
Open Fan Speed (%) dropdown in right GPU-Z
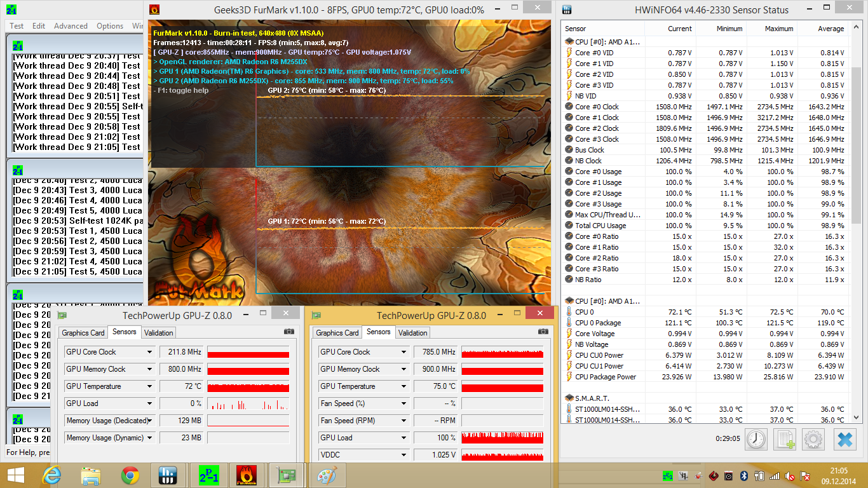pos(404,403)
